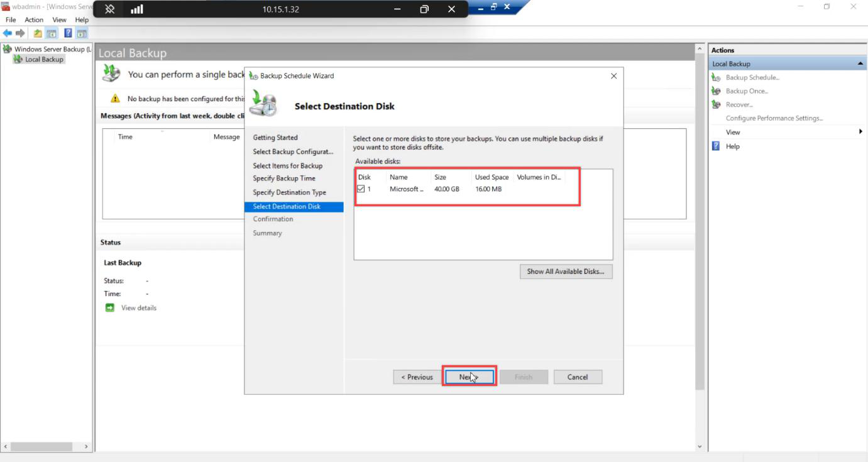Click the Time column header in Messages
Viewport: 868px width, 462px height.
[126, 137]
